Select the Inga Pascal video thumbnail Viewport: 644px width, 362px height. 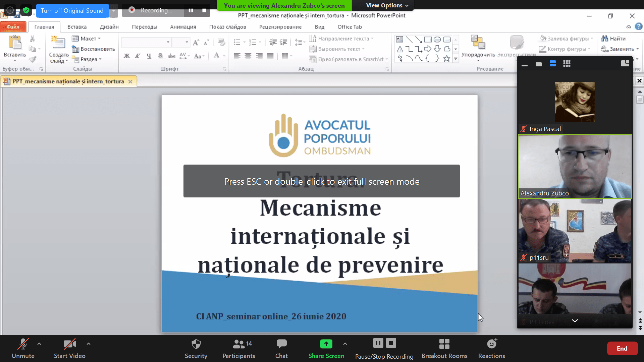coord(575,102)
